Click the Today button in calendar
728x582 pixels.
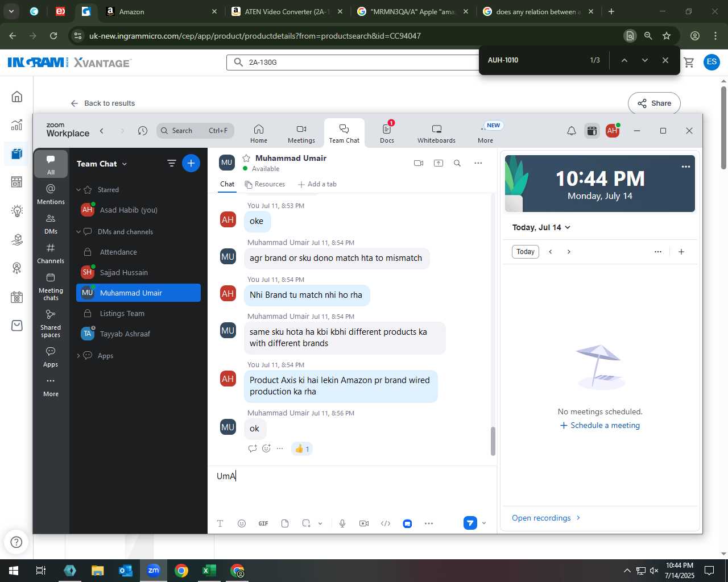point(526,252)
